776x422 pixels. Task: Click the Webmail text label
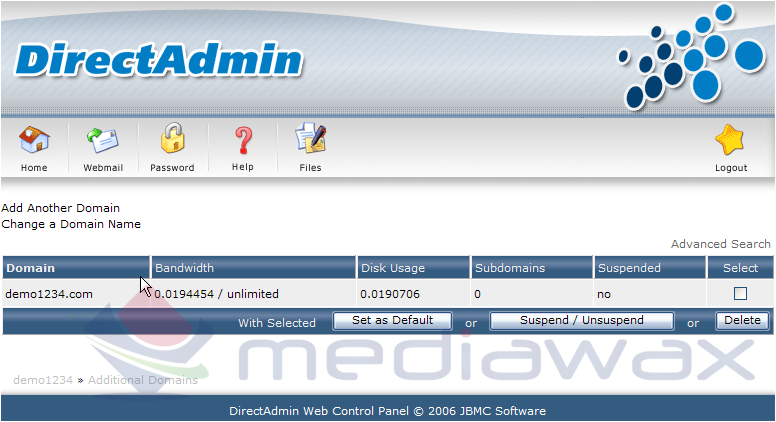click(103, 168)
